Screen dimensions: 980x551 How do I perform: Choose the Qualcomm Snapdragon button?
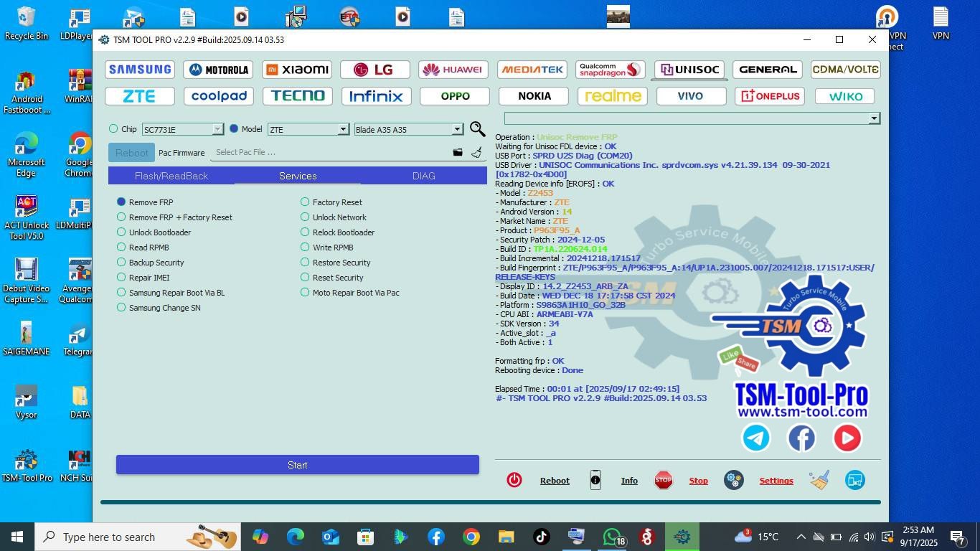610,70
